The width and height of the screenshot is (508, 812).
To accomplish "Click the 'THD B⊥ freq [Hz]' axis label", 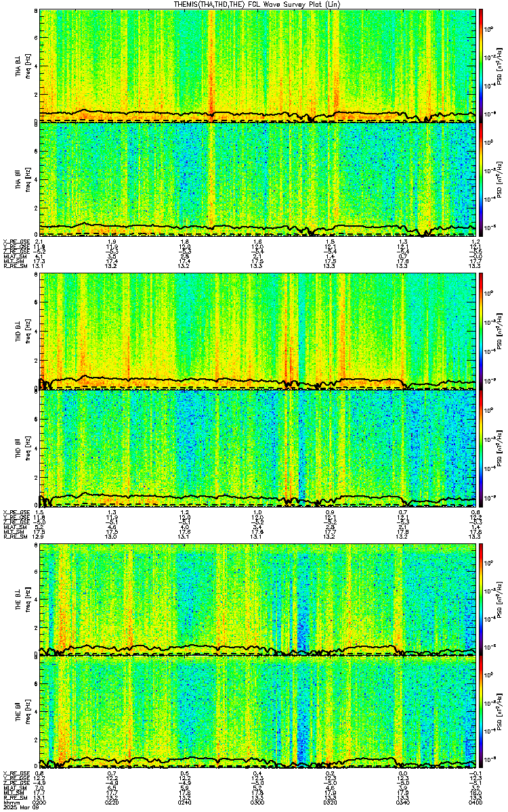I will [x=23, y=332].
